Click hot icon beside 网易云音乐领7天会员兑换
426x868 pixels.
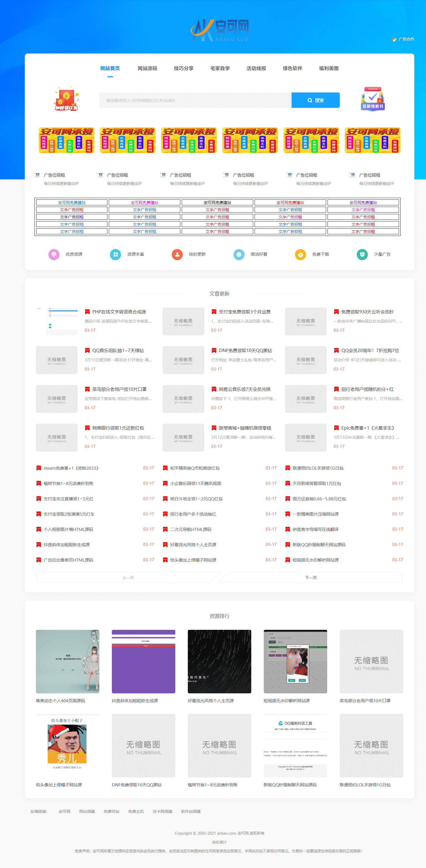[214, 389]
